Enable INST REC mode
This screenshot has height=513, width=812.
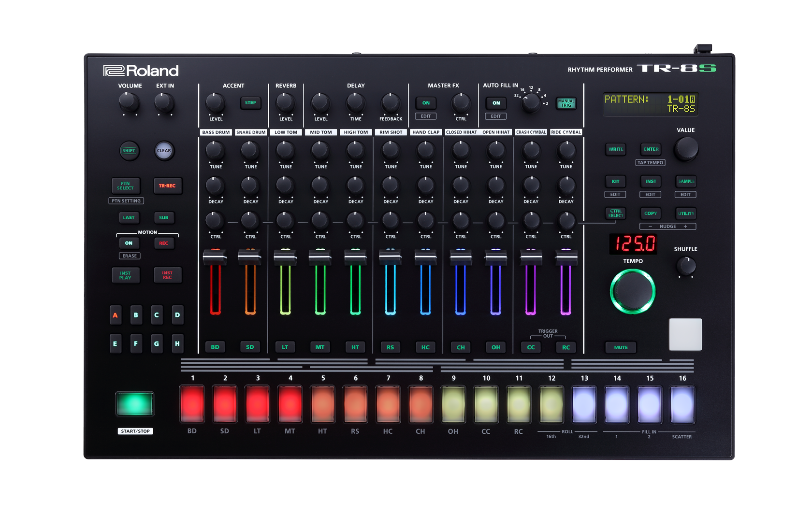click(x=167, y=275)
